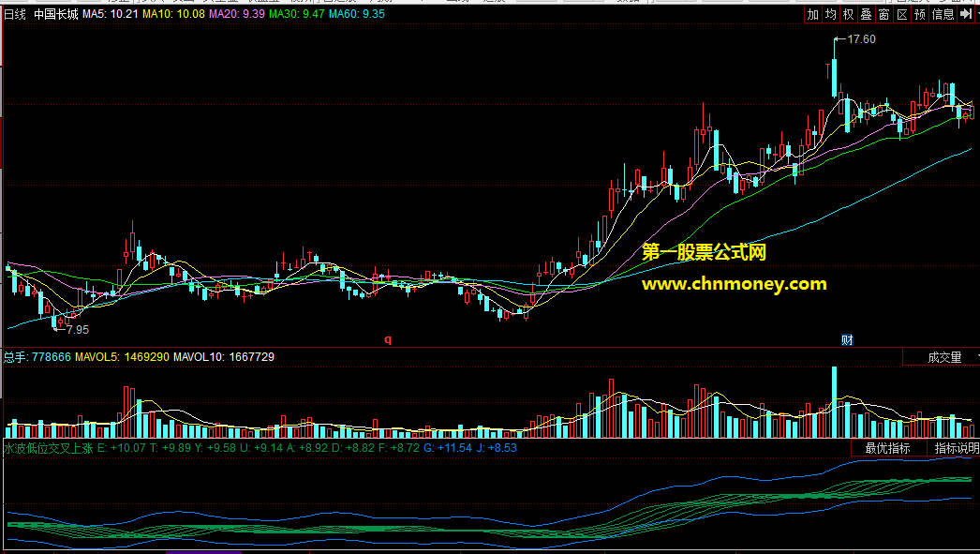Click the 区 range-statistics toolbar button
Viewport: 980px width, 554px height.
[x=902, y=14]
